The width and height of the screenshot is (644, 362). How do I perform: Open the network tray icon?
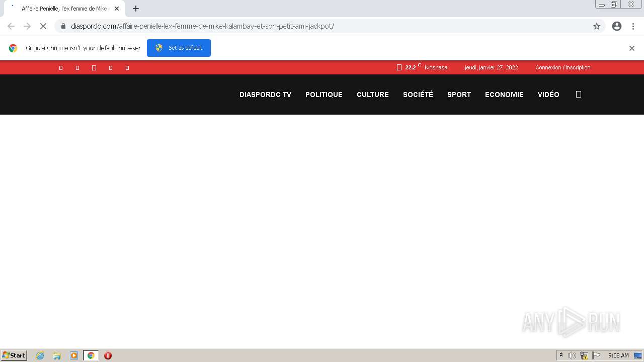point(584,355)
